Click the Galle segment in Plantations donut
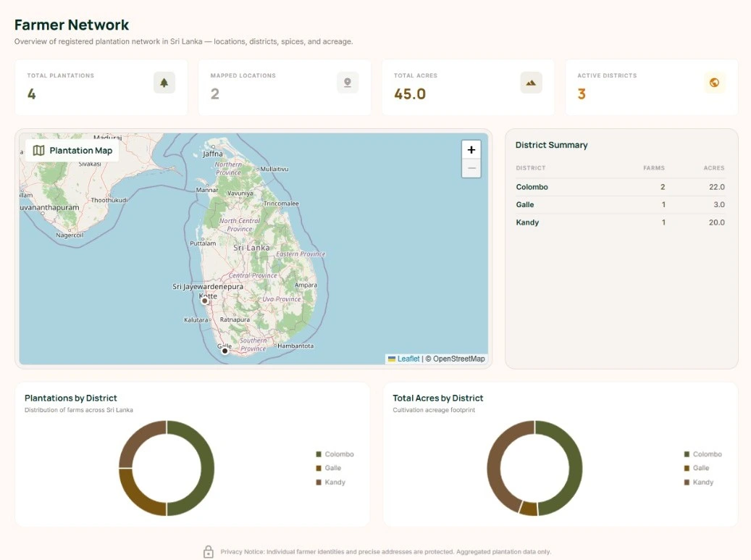The width and height of the screenshot is (751, 560). [137, 498]
